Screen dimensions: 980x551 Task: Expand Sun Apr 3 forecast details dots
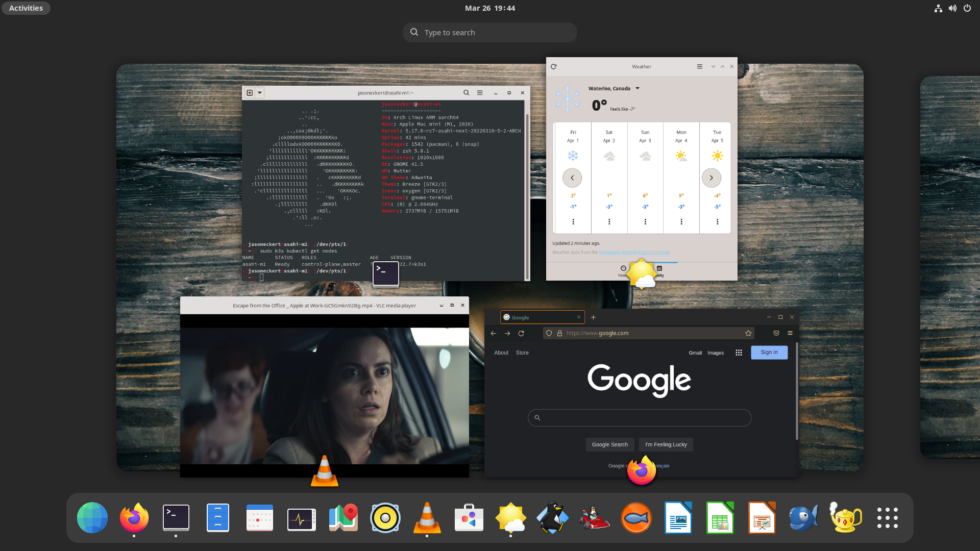(646, 221)
